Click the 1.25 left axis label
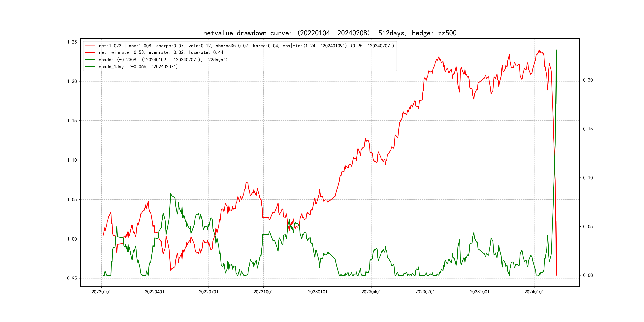The height and width of the screenshot is (322, 644). pyautogui.click(x=72, y=42)
